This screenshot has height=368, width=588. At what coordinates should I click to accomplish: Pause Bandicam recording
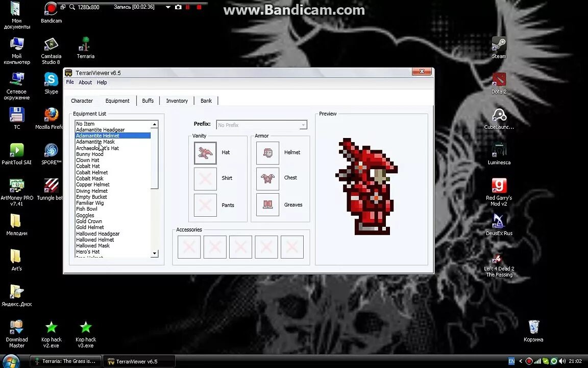pyautogui.click(x=188, y=7)
